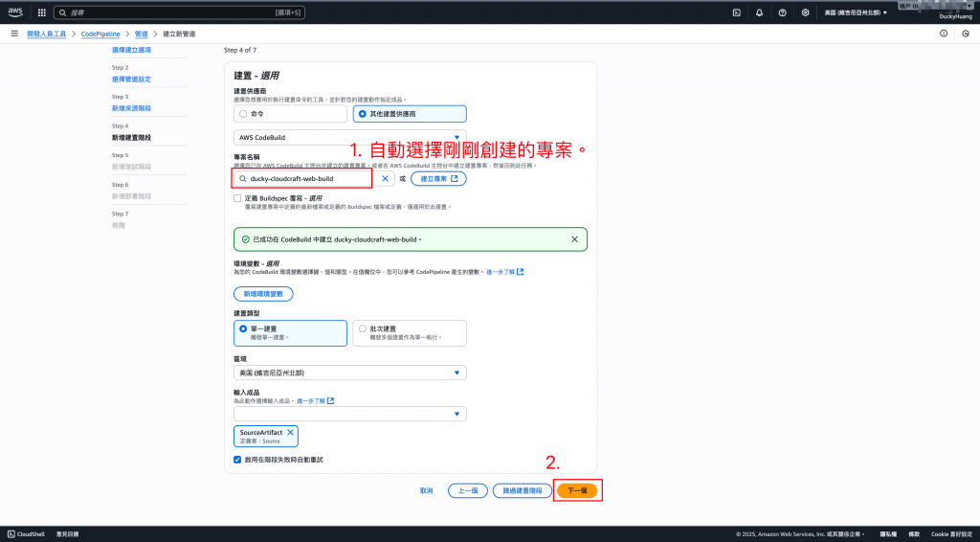
Task: Open the 區域 region dropdown
Action: tap(350, 373)
